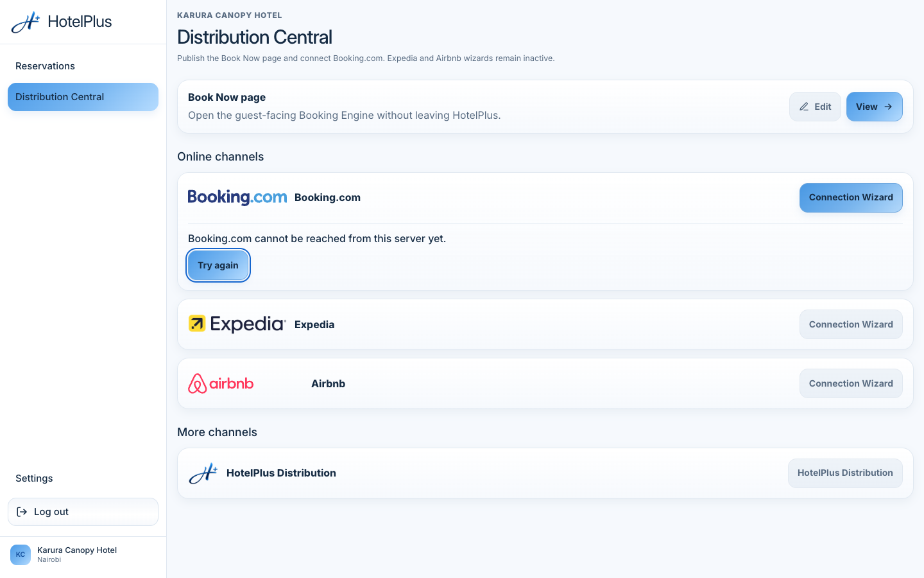The image size is (924, 578).
Task: Open the Expedia Connection Wizard
Action: (x=851, y=324)
